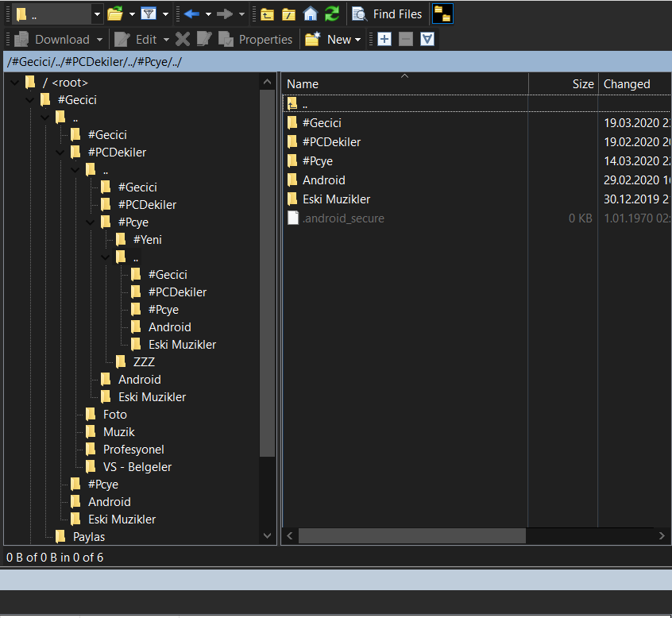
Task: Go back with the blue left arrow
Action: 191,14
